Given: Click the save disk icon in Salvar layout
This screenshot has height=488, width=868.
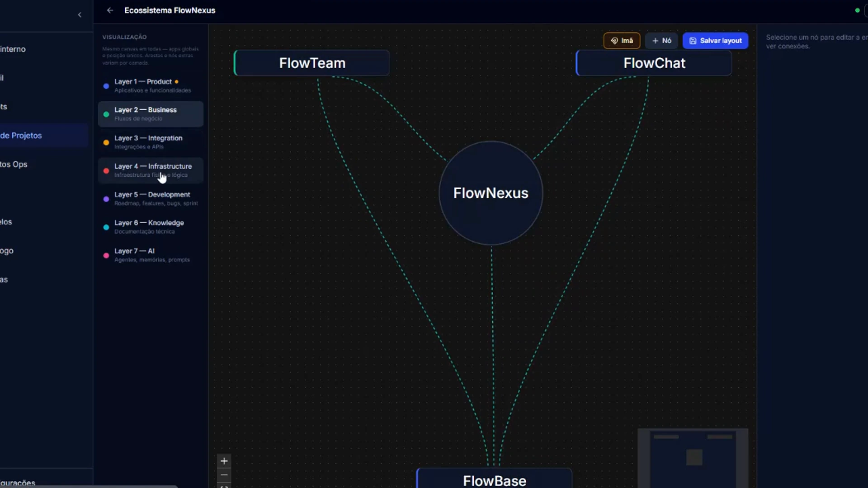Looking at the screenshot, I should pos(693,41).
